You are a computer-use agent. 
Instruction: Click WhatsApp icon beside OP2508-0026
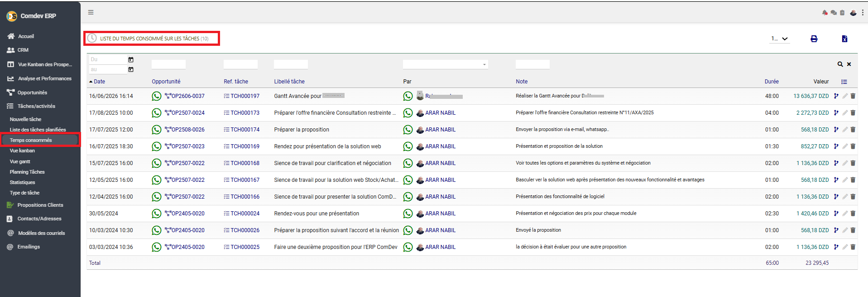tap(157, 130)
